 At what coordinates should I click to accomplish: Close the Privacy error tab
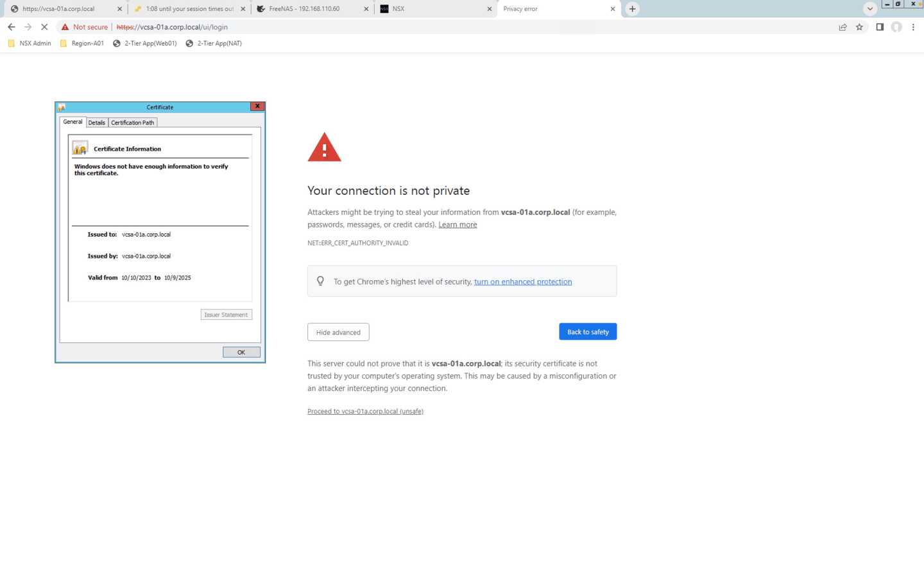click(613, 9)
